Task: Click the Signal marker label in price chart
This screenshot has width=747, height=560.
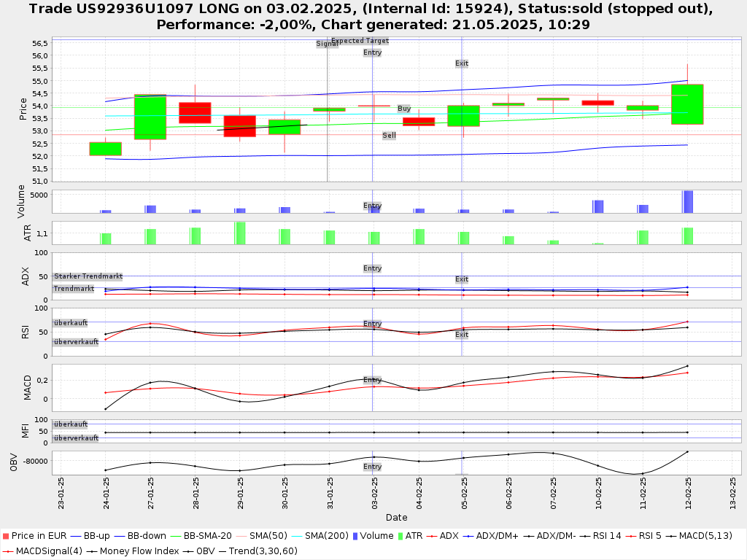Action: (x=327, y=44)
